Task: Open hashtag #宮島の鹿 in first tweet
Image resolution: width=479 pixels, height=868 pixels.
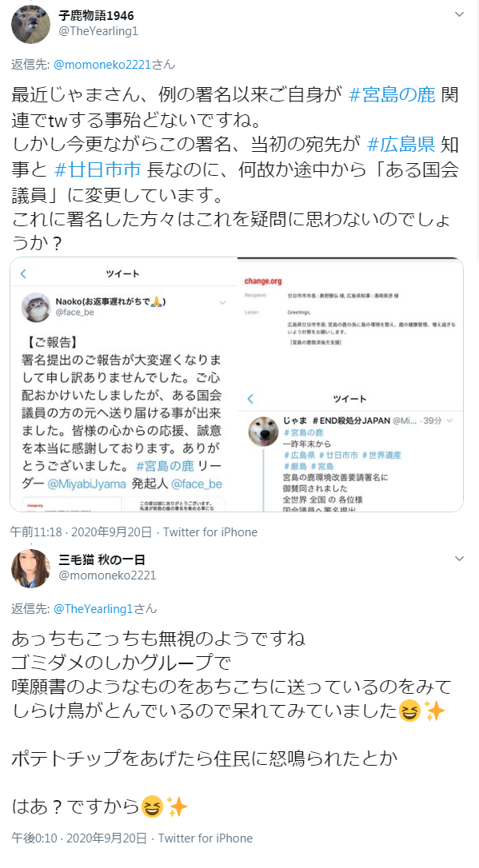Action: click(x=392, y=95)
